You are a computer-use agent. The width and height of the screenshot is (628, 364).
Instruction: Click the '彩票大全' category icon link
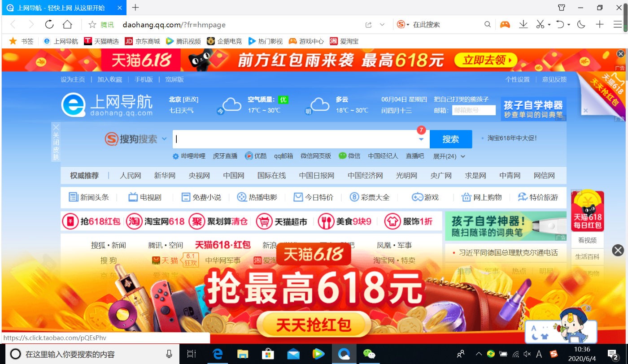pos(370,197)
